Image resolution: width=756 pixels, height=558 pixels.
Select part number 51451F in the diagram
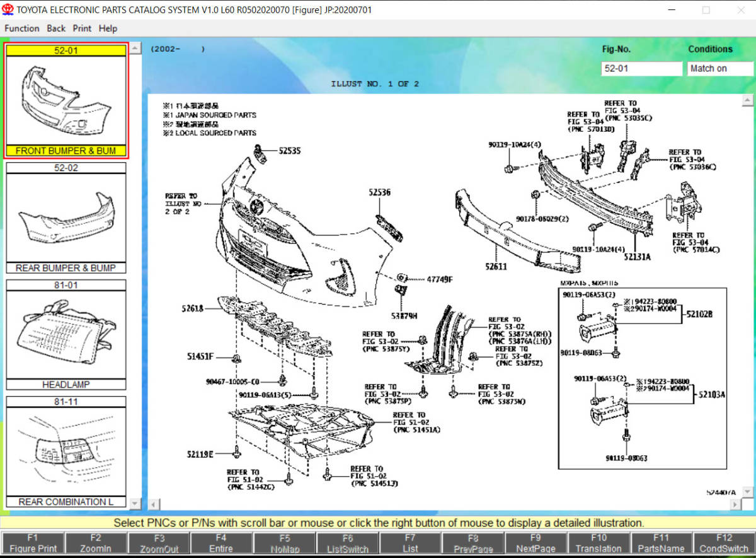tap(200, 357)
